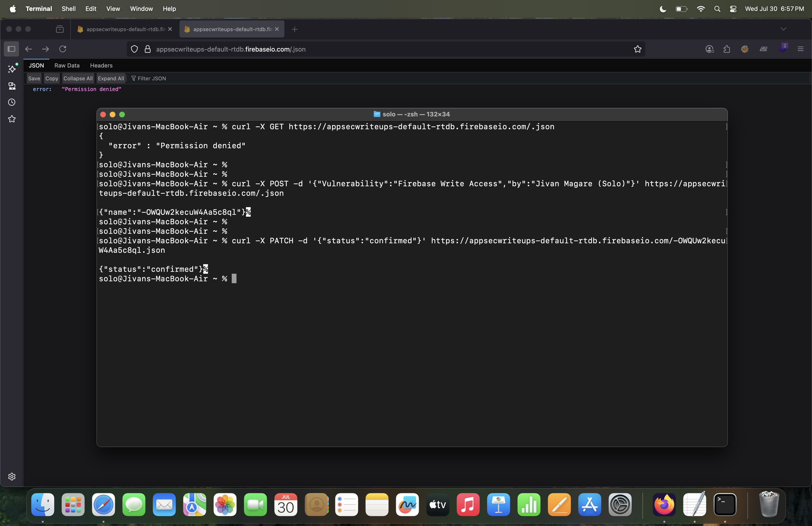Switch to the Raw Data tab
Viewport: 812px width, 526px height.
point(67,66)
